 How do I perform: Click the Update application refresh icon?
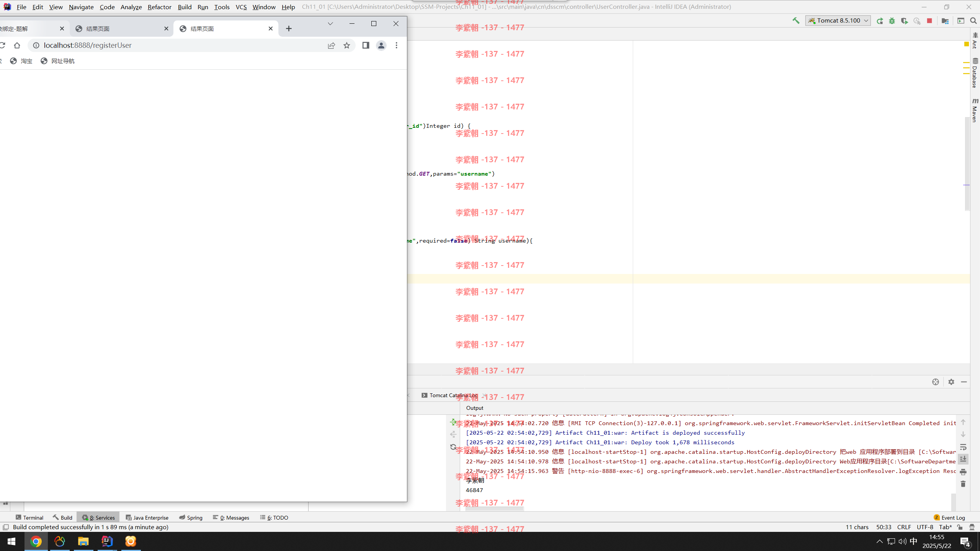(453, 447)
